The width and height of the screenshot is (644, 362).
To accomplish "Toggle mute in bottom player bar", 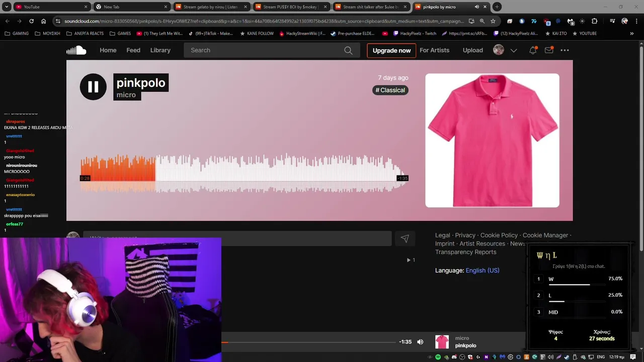I will [420, 342].
